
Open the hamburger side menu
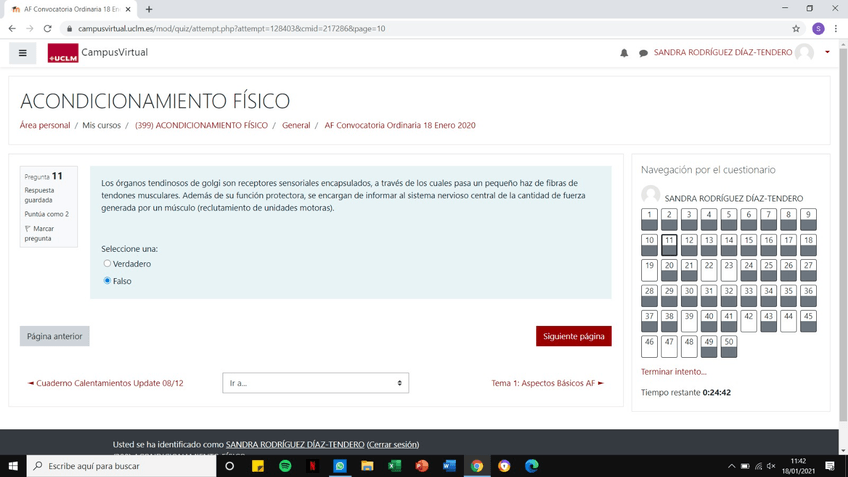point(22,53)
